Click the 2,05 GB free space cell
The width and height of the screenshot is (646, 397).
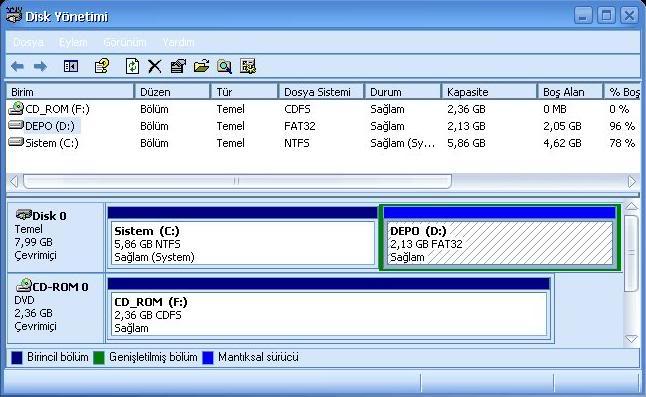(x=562, y=126)
